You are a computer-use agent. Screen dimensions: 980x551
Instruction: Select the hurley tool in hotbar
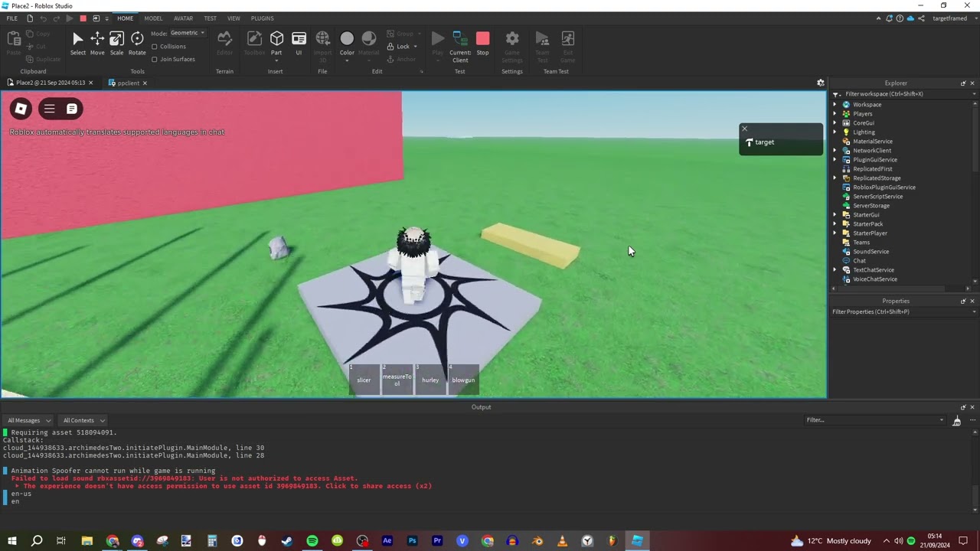(x=430, y=380)
